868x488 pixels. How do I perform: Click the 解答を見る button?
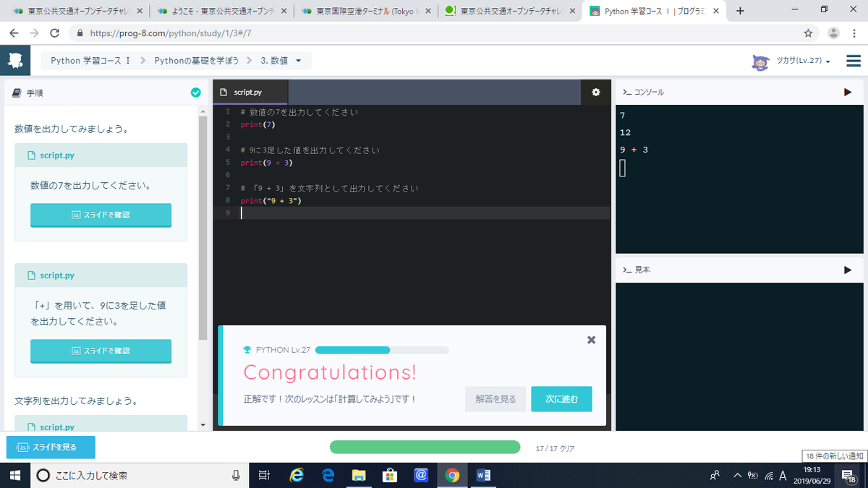495,398
